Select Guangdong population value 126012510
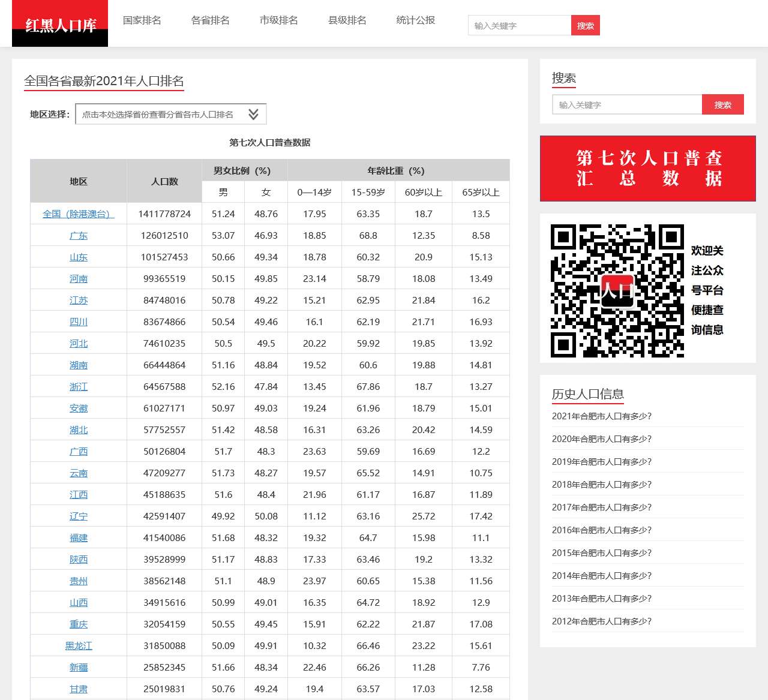 coord(164,236)
